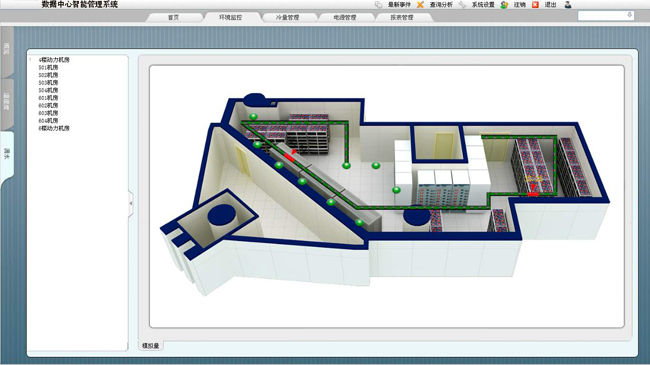Select the red alarm marker on the diagonal cabinet row
This screenshot has width=650, height=365.
click(x=290, y=157)
